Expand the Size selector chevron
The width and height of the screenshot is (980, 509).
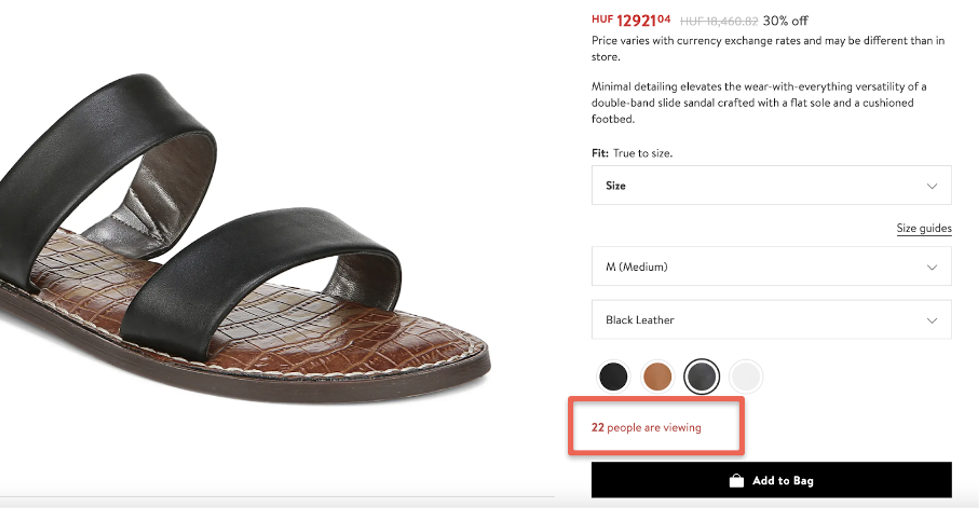click(x=932, y=186)
